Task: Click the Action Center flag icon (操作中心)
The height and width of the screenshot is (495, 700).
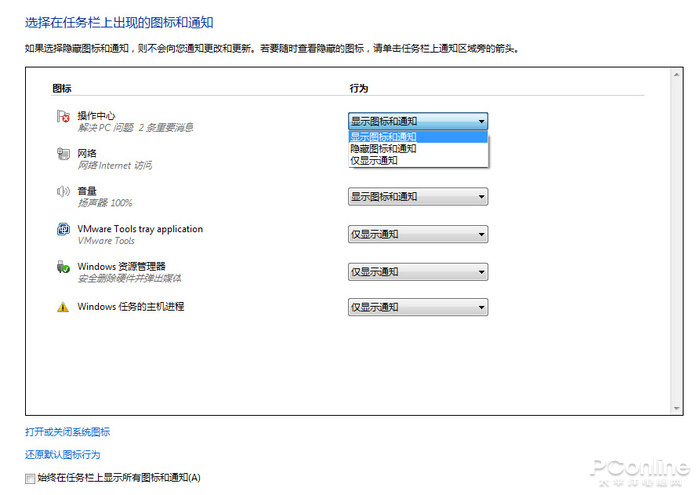Action: point(63,116)
